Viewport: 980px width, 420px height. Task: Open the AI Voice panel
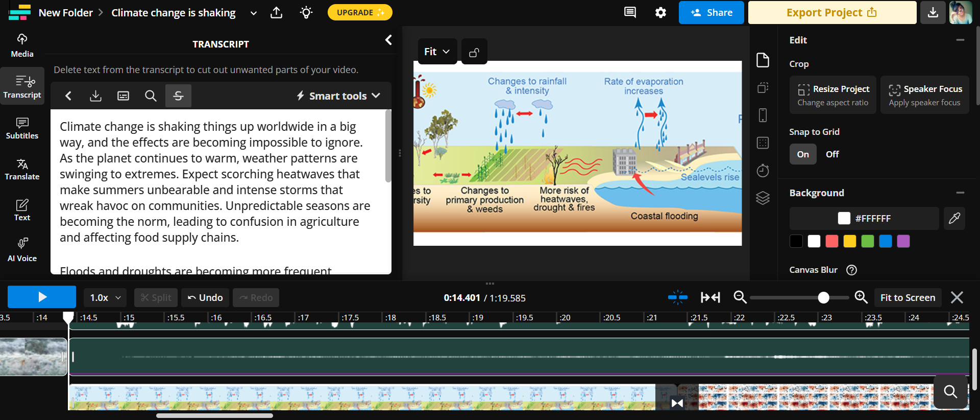point(22,250)
